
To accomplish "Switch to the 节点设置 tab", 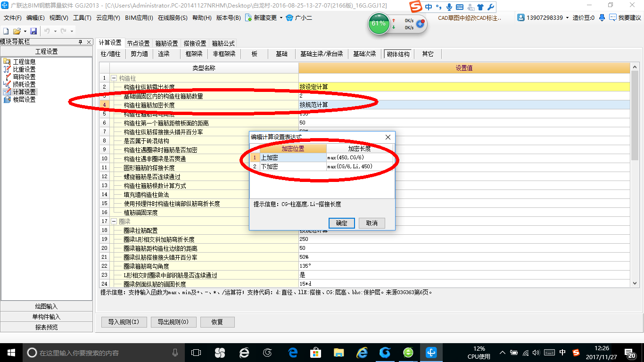I will (138, 43).
